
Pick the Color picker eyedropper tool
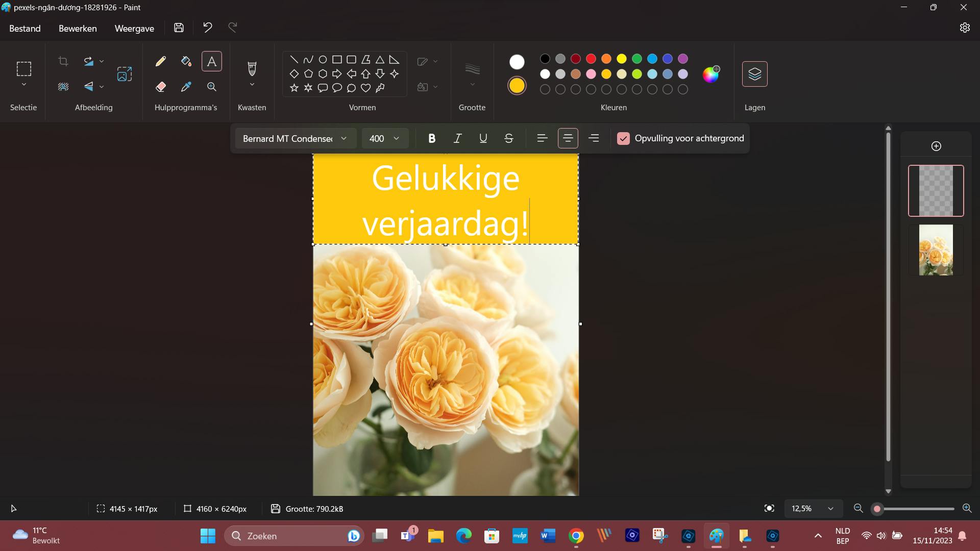[186, 87]
